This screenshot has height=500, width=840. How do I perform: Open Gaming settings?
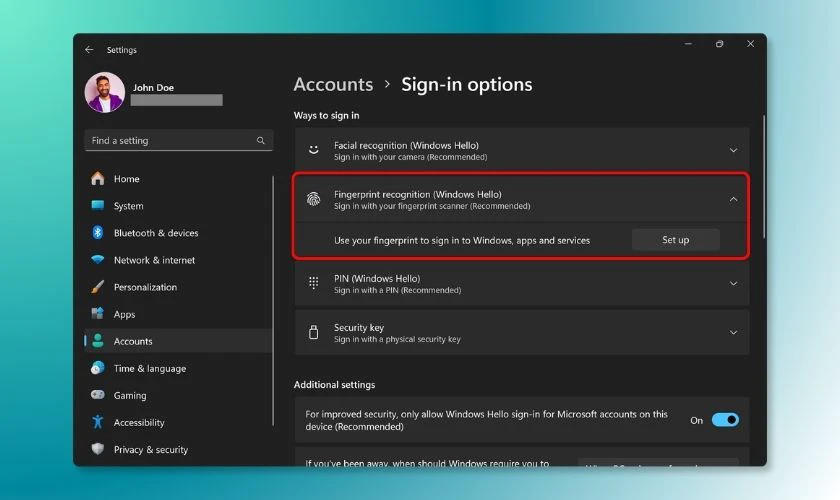(178, 395)
